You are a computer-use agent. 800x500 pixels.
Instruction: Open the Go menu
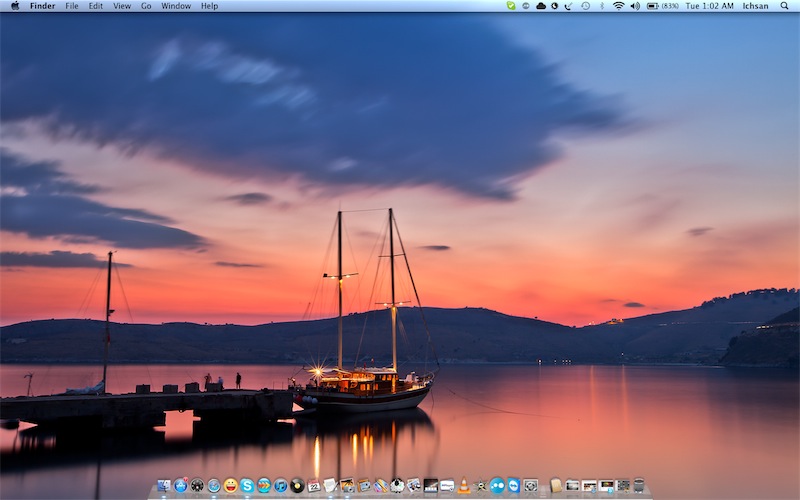[x=146, y=6]
